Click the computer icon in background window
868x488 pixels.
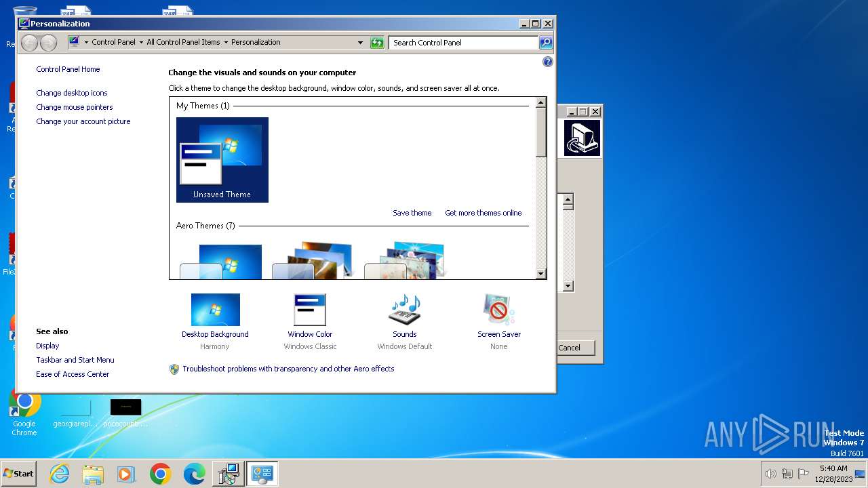point(582,138)
